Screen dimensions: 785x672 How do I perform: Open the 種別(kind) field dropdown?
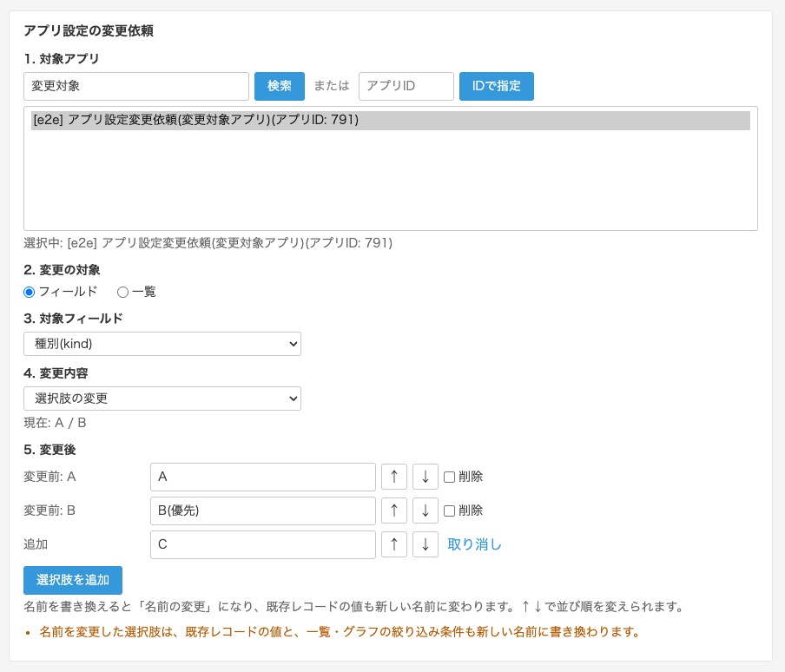(162, 344)
